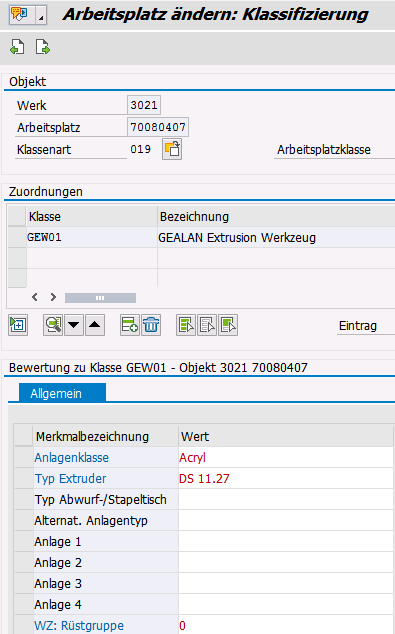The width and height of the screenshot is (395, 634).
Task: Click the second assignment list icon
Action: 207,325
